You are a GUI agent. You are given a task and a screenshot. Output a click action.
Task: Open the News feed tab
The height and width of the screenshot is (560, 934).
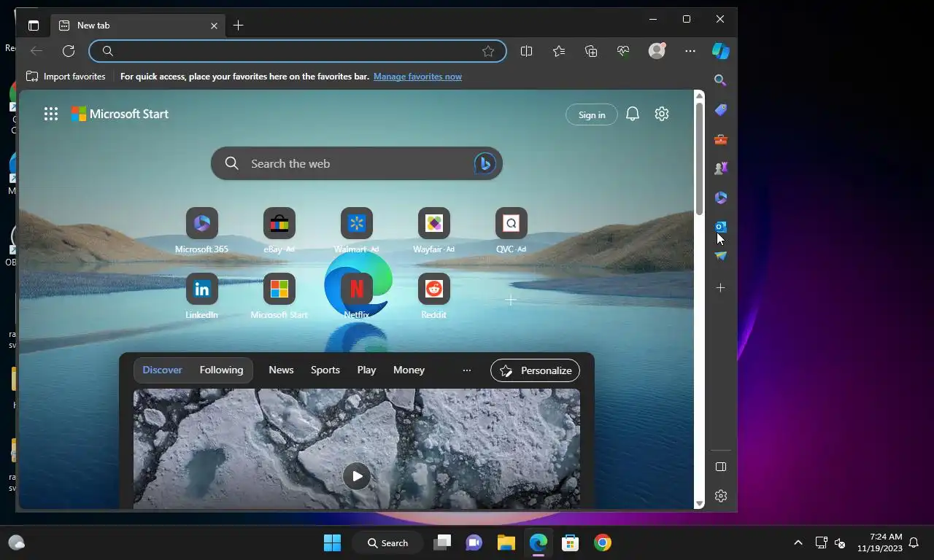pyautogui.click(x=281, y=370)
